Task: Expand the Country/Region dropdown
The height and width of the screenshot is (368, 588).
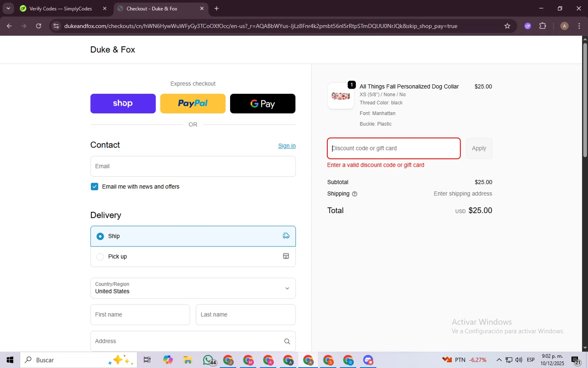Action: click(x=193, y=288)
